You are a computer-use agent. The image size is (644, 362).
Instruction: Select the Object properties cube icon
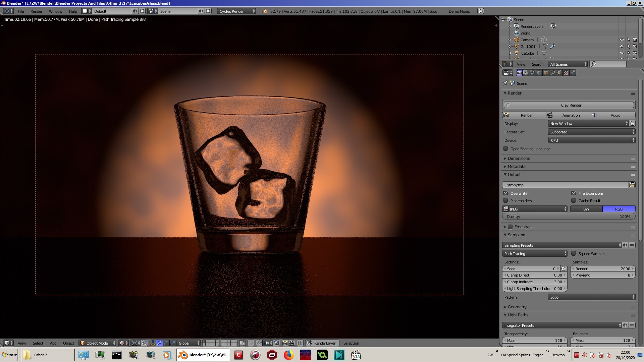tap(546, 73)
